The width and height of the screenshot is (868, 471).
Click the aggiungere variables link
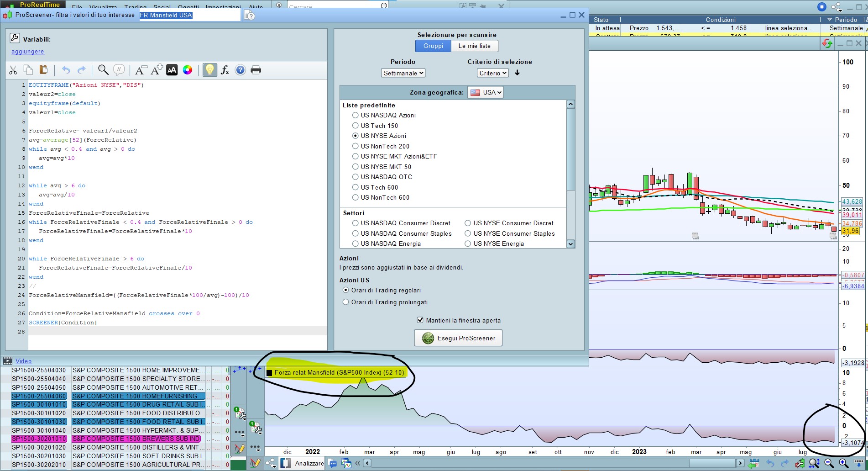click(28, 52)
